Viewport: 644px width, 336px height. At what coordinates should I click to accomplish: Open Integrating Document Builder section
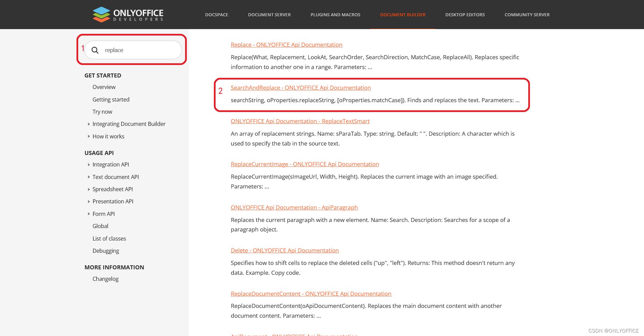click(x=129, y=124)
